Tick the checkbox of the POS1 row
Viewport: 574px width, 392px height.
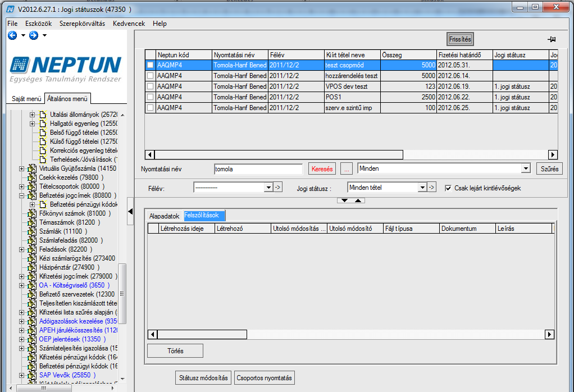[x=150, y=97]
